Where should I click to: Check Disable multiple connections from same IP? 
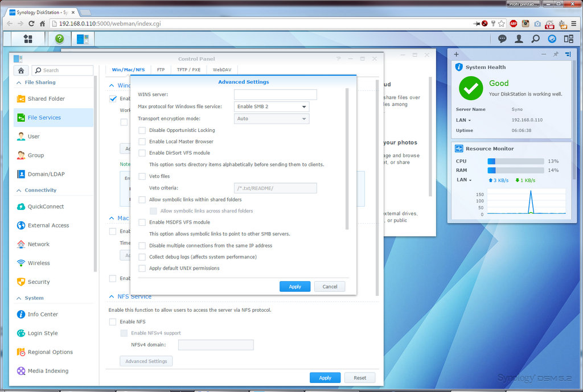pyautogui.click(x=142, y=246)
